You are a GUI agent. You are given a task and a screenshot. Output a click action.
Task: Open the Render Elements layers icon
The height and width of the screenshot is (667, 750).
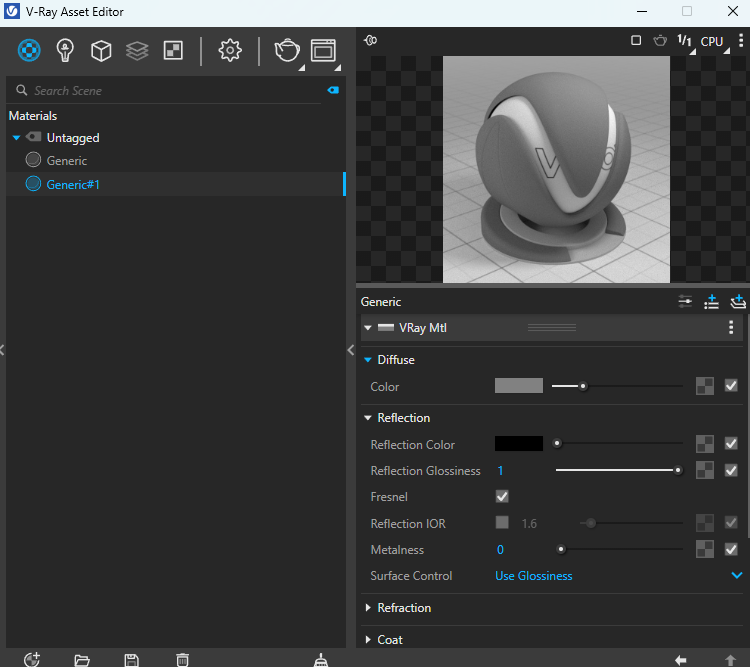[x=137, y=50]
